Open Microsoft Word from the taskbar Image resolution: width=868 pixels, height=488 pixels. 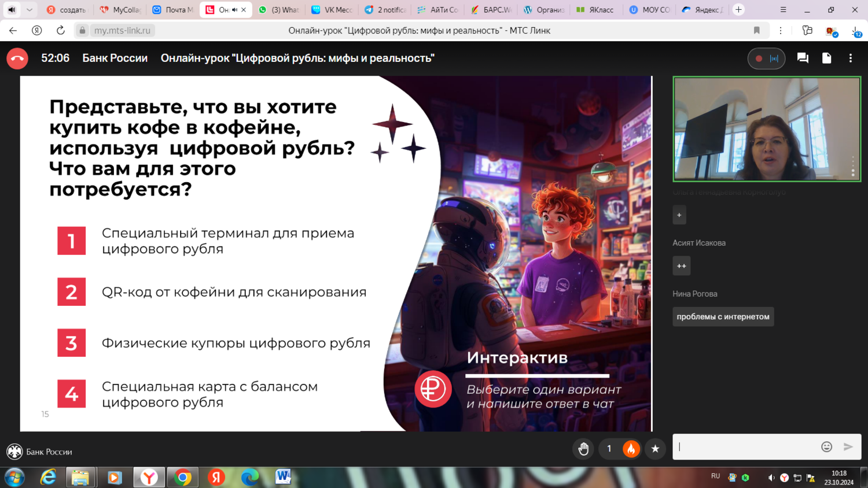283,478
